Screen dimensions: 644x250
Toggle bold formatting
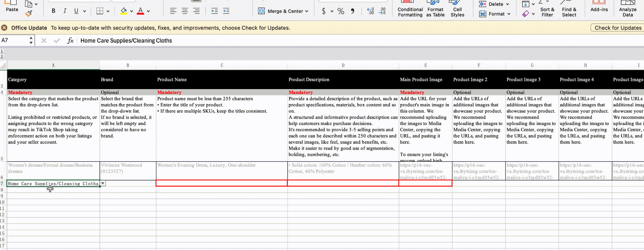coord(53,11)
